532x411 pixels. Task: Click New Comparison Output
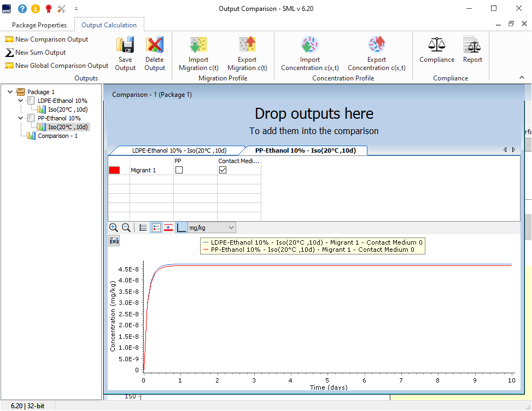click(x=51, y=39)
